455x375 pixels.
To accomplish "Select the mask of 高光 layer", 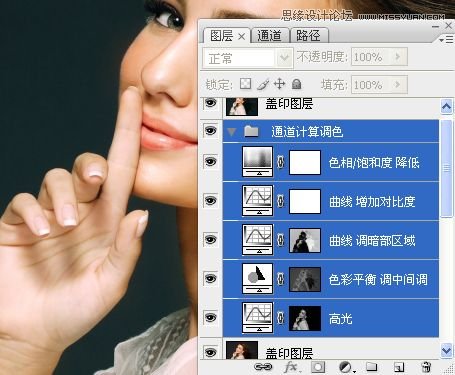I will tap(305, 318).
